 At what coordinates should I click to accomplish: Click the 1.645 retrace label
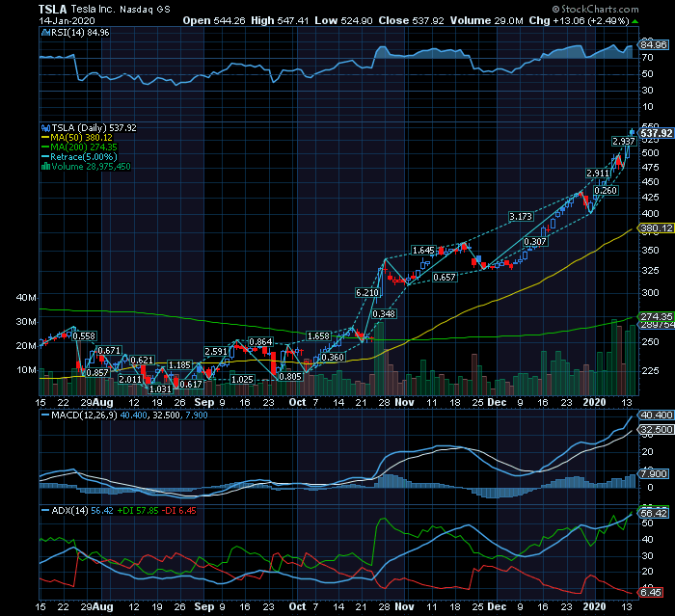tap(423, 251)
